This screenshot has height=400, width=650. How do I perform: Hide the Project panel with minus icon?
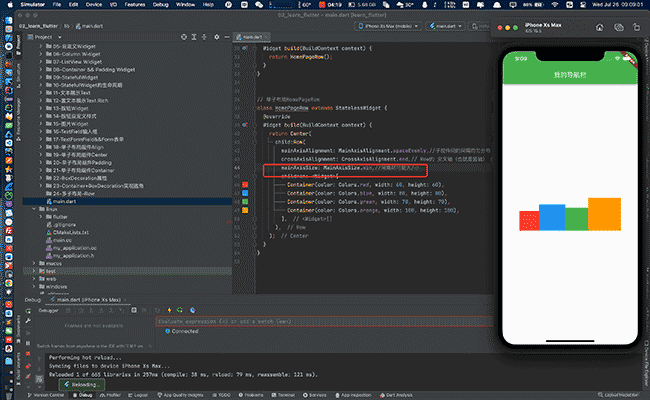227,37
